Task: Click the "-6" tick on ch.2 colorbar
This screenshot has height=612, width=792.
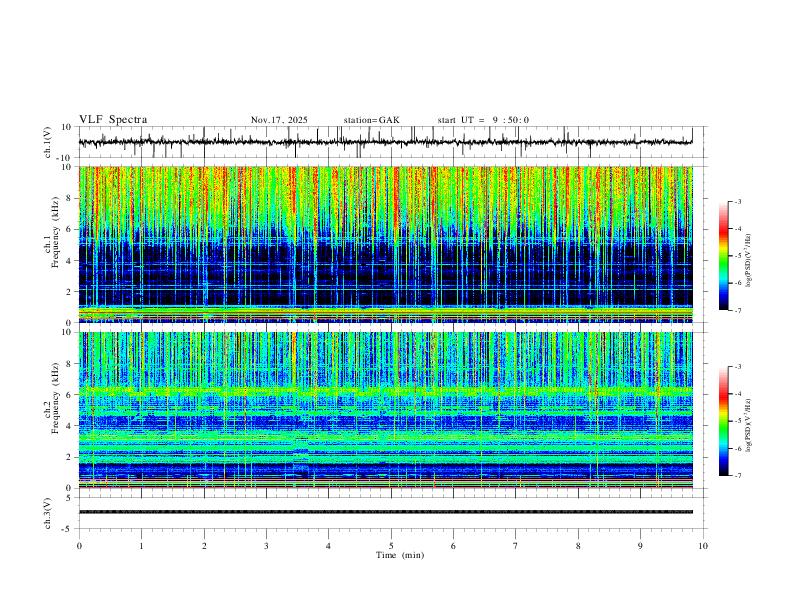Action: click(737, 448)
